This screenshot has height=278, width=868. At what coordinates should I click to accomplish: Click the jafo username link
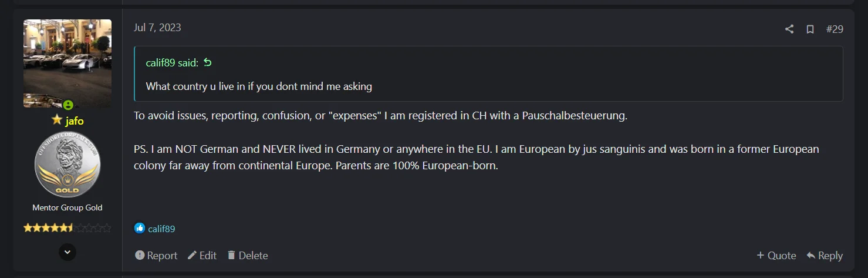74,120
